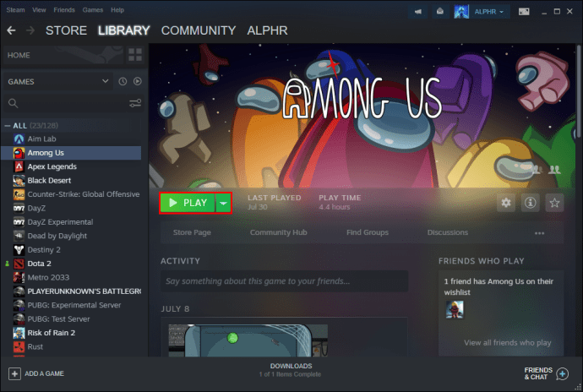Open the View menu

click(39, 10)
